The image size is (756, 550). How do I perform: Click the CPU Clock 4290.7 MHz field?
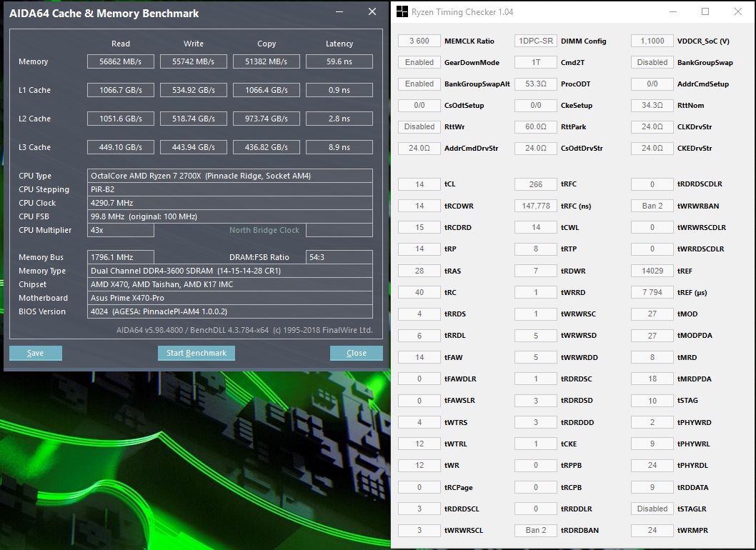230,202
